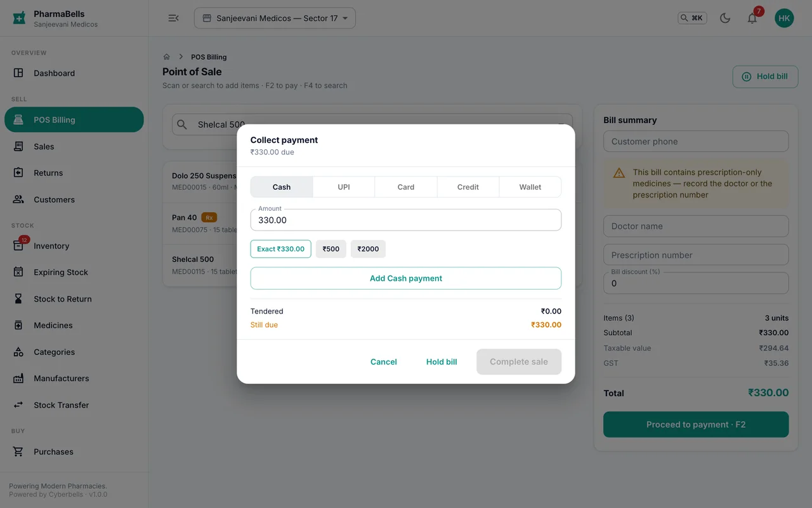The image size is (812, 508).
Task: Click the Expiring Stock calendar icon
Action: [18, 272]
